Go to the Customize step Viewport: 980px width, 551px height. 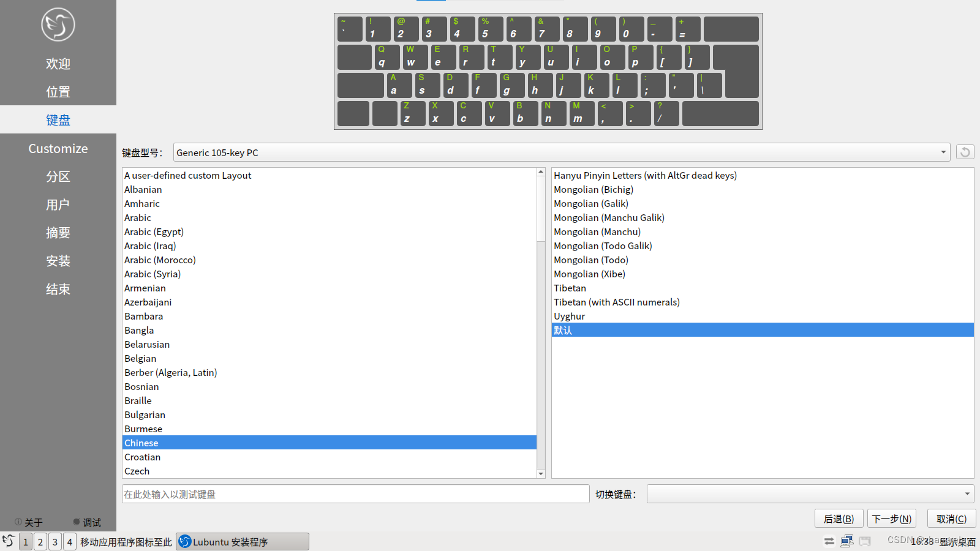58,148
